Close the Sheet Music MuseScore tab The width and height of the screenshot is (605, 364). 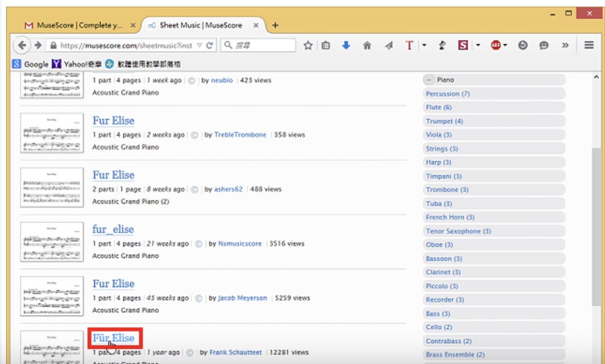click(256, 25)
